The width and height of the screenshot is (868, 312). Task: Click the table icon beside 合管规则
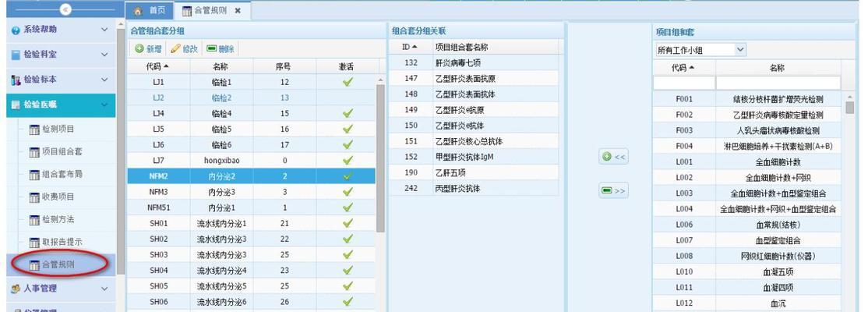tap(34, 265)
